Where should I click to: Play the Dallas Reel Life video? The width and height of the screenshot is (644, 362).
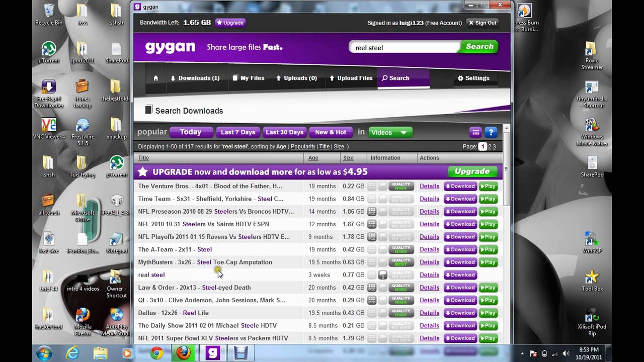[488, 313]
